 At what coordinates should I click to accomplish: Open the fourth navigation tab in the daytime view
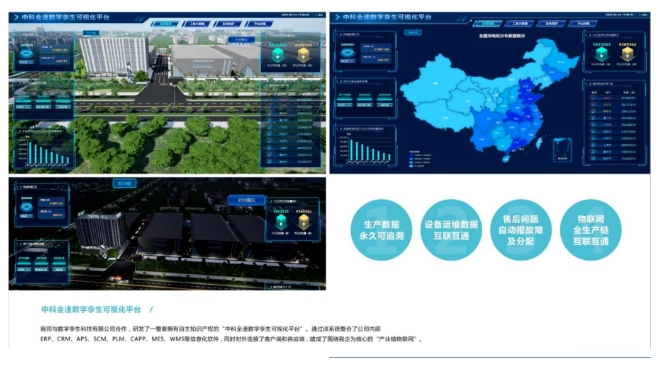click(x=259, y=24)
